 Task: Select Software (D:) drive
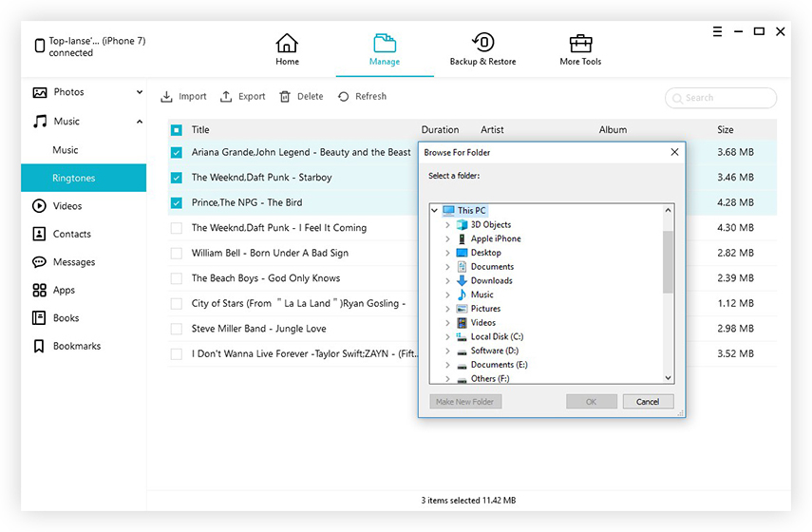[x=494, y=351]
